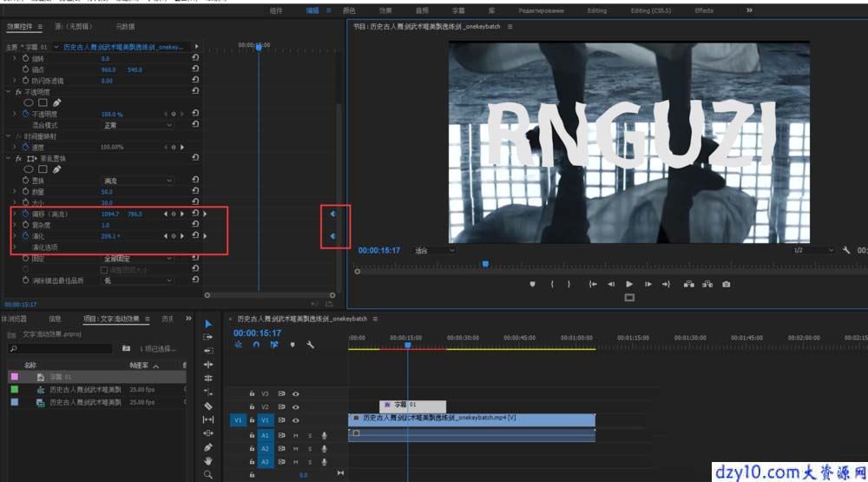Toggle stopwatch animation for Evolution (演化) property
This screenshot has width=868, height=482.
25,235
